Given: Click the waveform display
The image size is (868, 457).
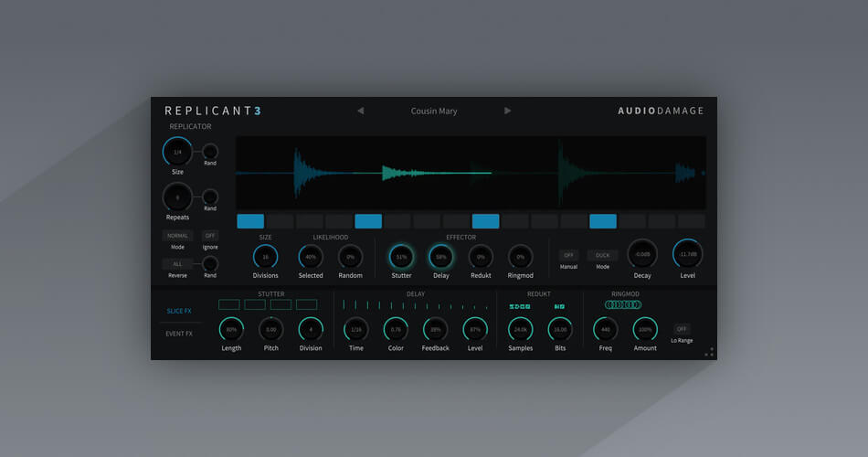Looking at the screenshot, I should 471,173.
